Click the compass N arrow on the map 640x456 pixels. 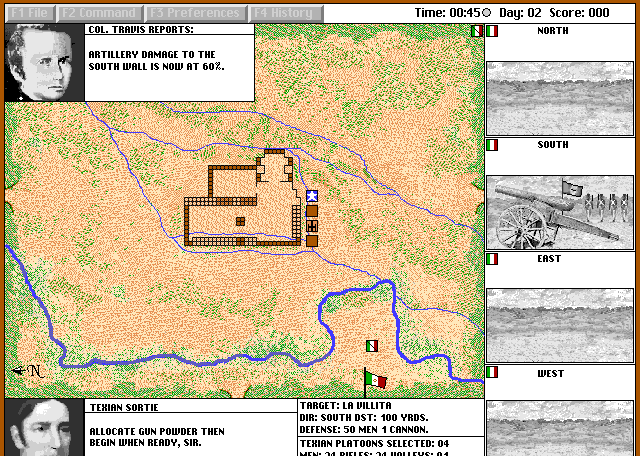point(28,370)
